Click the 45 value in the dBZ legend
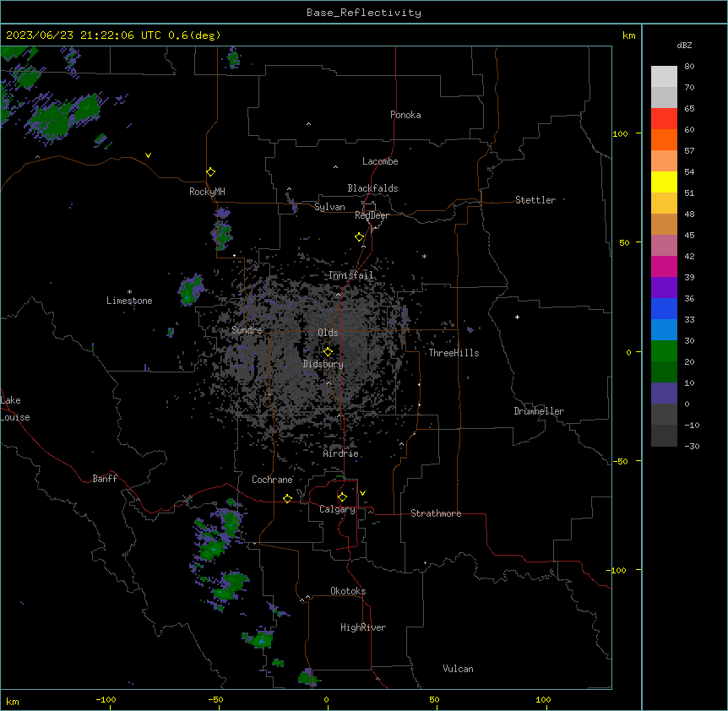This screenshot has width=728, height=711. [x=689, y=235]
